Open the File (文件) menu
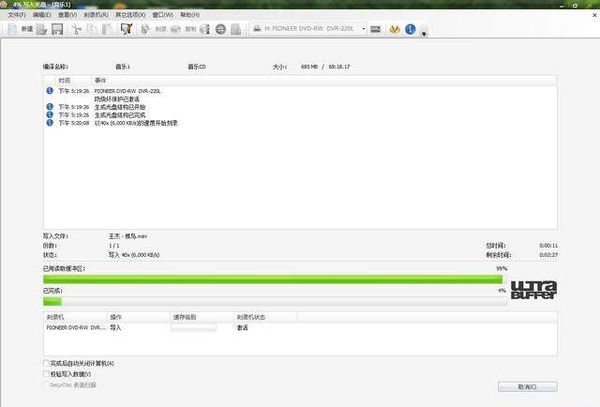Viewport: 600px width, 407px height. [16, 16]
